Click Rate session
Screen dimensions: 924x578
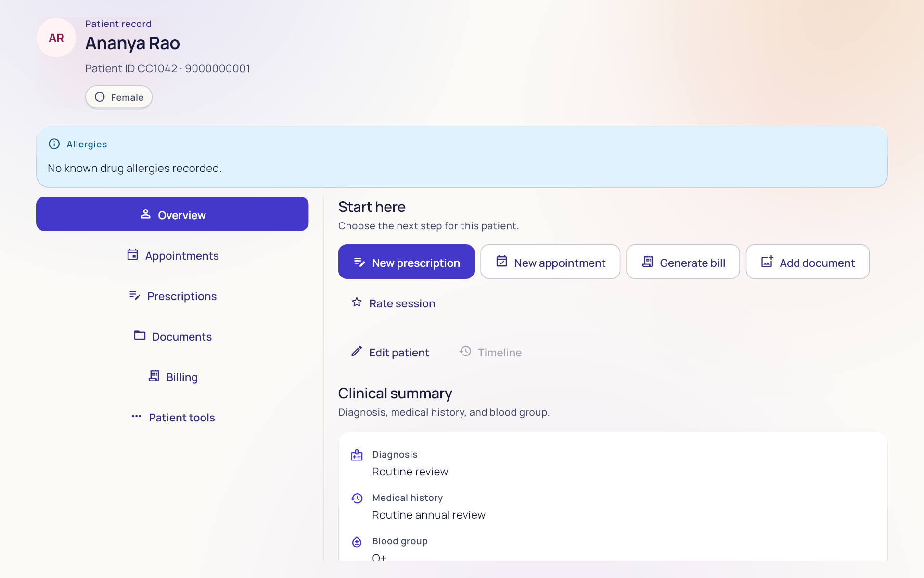[393, 303]
